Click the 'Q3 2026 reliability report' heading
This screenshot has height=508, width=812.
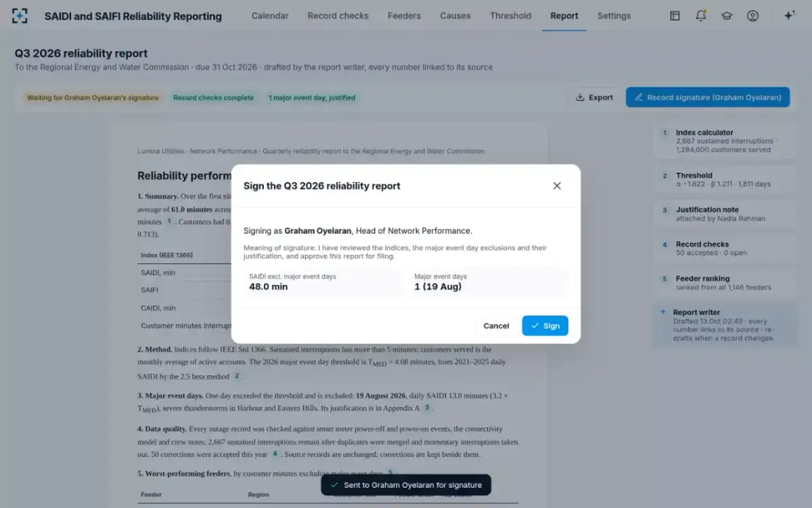coord(81,54)
